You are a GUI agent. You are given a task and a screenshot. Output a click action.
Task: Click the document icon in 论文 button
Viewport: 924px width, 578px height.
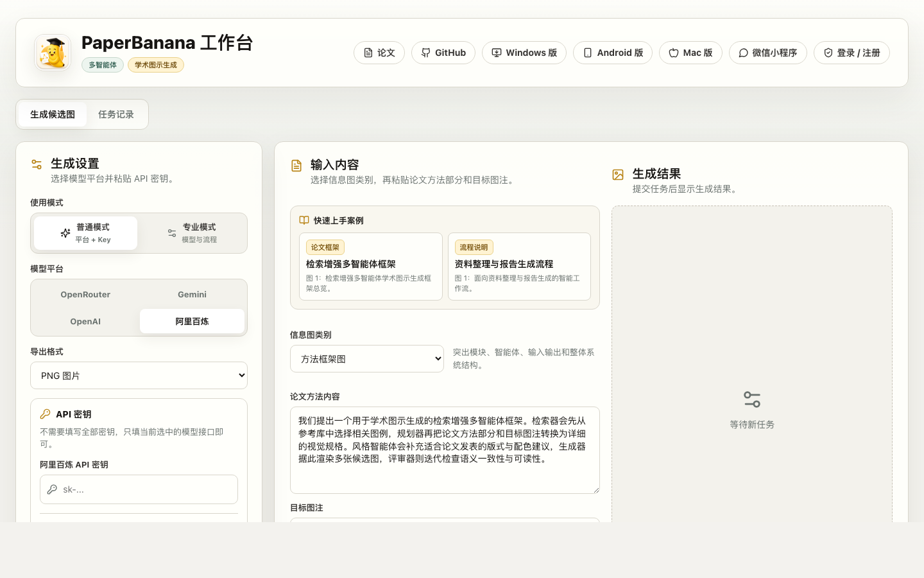tap(368, 53)
